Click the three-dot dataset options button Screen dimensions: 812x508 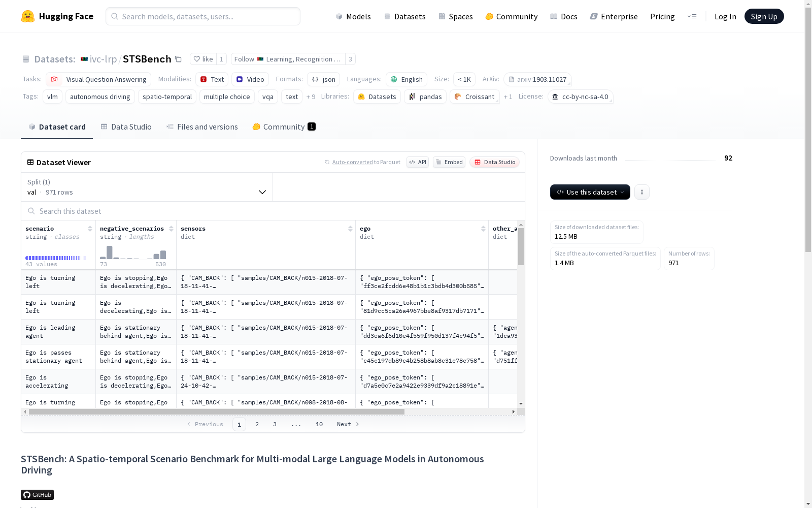tap(642, 192)
